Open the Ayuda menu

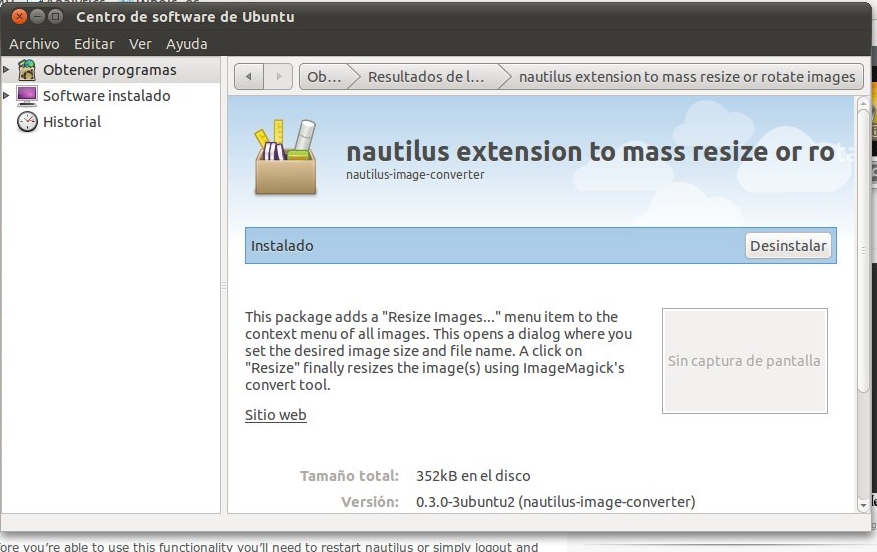[x=186, y=44]
